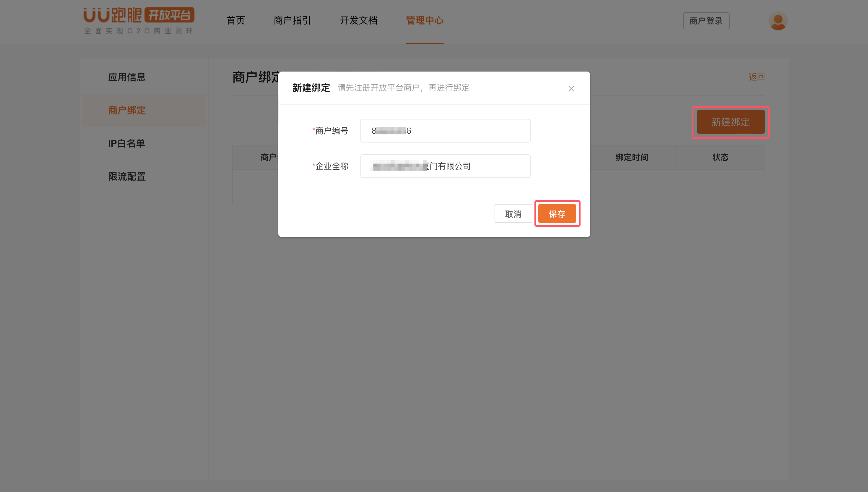Select 限流配置 in the sidebar

pos(127,177)
